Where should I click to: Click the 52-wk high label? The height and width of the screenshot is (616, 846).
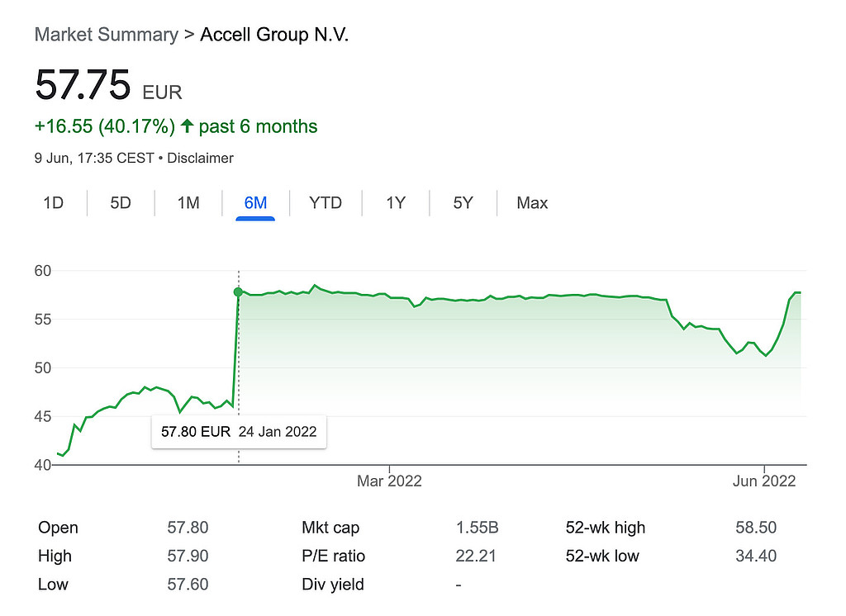pyautogui.click(x=605, y=528)
